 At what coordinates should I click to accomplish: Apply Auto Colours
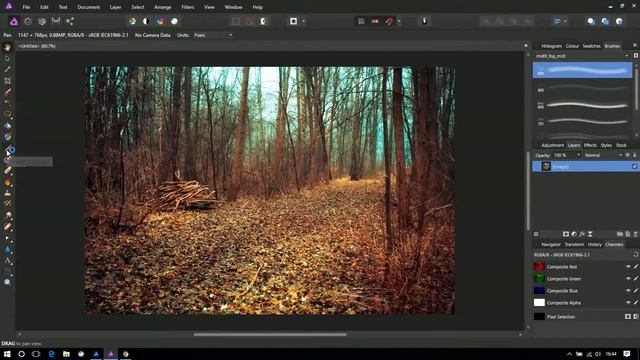click(x=160, y=21)
